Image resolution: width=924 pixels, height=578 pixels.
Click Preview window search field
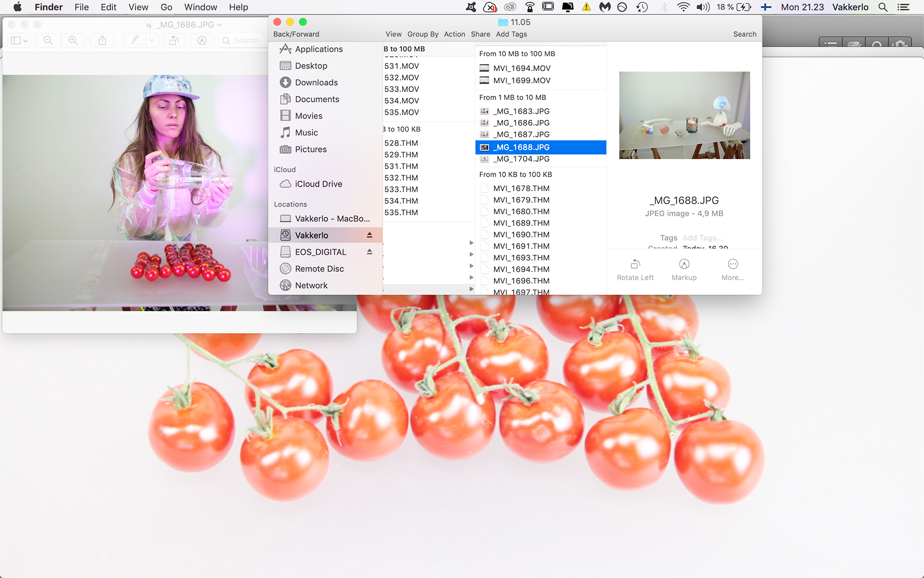pyautogui.click(x=243, y=41)
